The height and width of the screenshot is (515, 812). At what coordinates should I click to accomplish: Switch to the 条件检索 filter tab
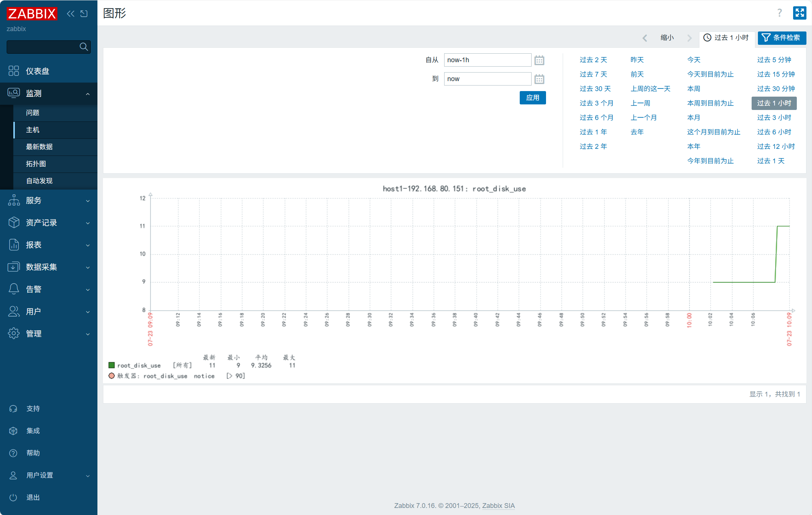click(782, 38)
